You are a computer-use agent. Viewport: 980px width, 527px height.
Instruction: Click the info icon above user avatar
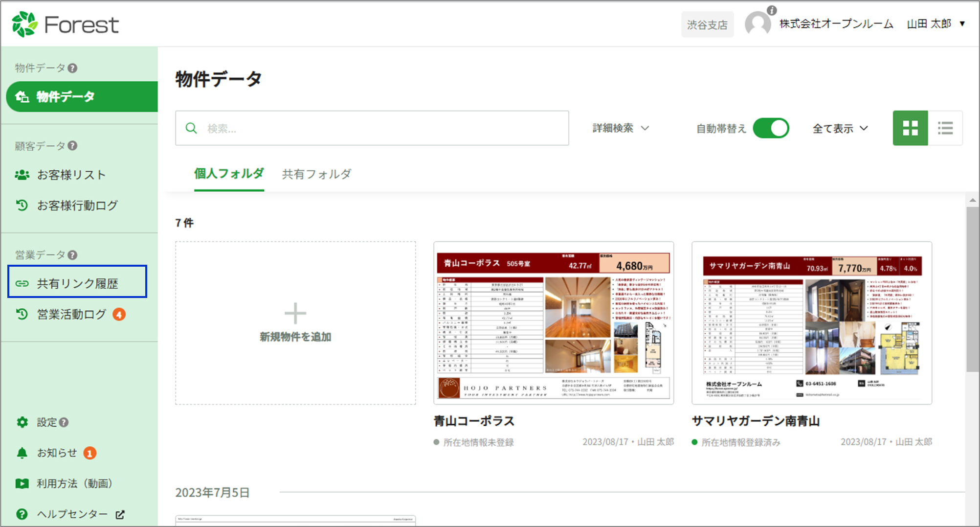pyautogui.click(x=772, y=10)
